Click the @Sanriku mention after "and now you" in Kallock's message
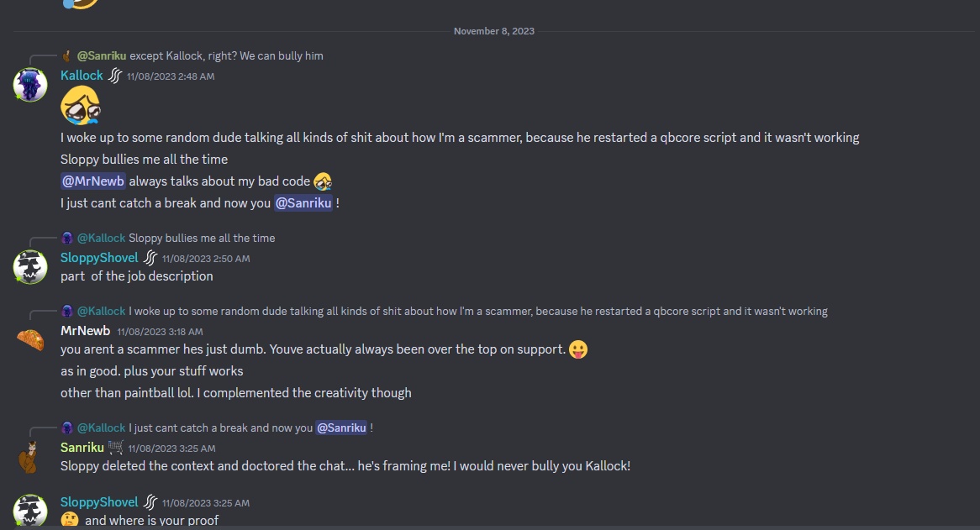 303,203
